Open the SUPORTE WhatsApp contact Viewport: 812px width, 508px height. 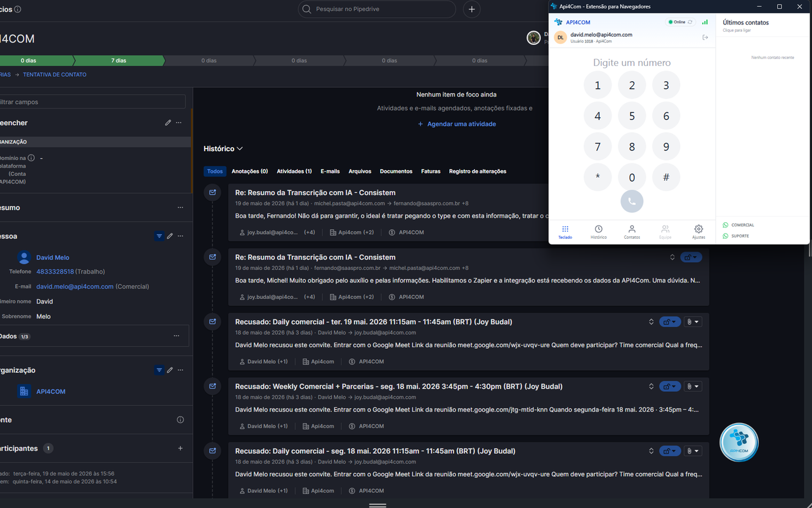click(x=736, y=236)
